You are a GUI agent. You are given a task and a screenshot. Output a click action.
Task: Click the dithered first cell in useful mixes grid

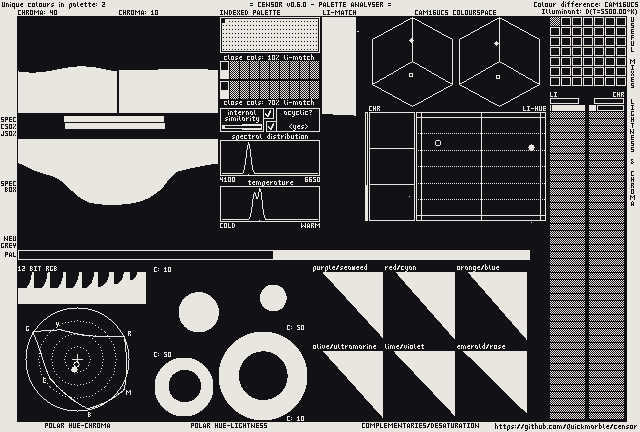tap(555, 22)
